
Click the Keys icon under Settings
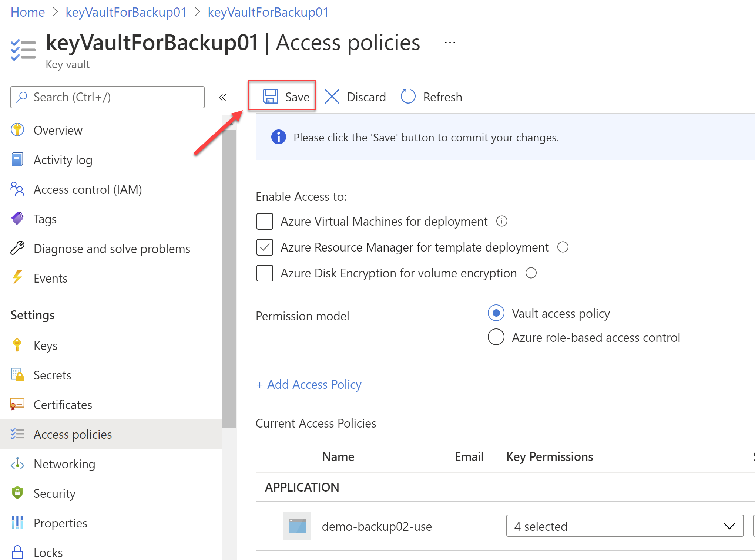(17, 345)
